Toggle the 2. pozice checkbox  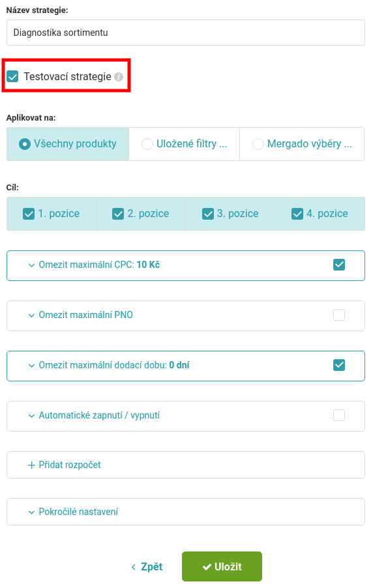[118, 214]
